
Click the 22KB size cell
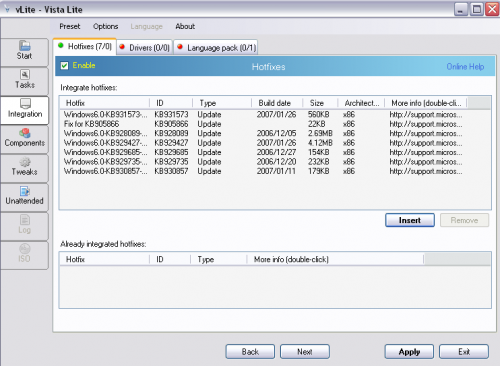tap(316, 124)
